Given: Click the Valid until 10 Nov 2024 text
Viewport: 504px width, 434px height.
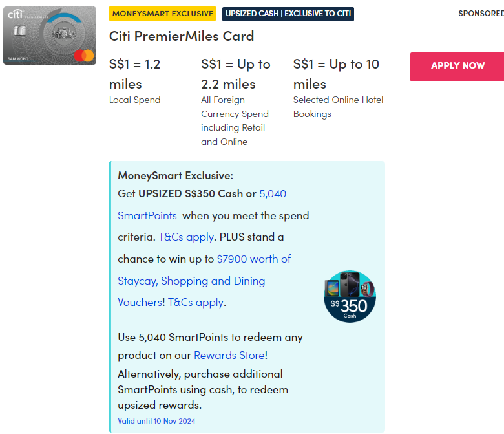Looking at the screenshot, I should [x=156, y=421].
